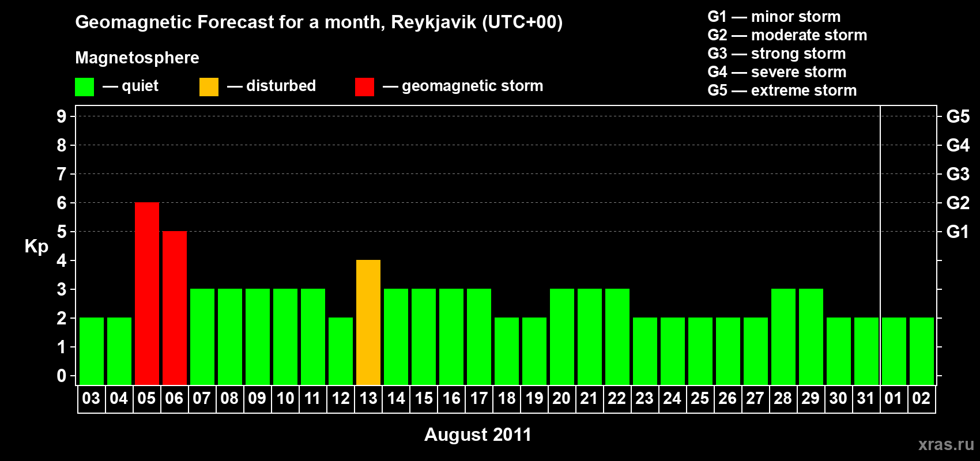
Task: Click date label 26 on the axis
Action: click(728, 398)
